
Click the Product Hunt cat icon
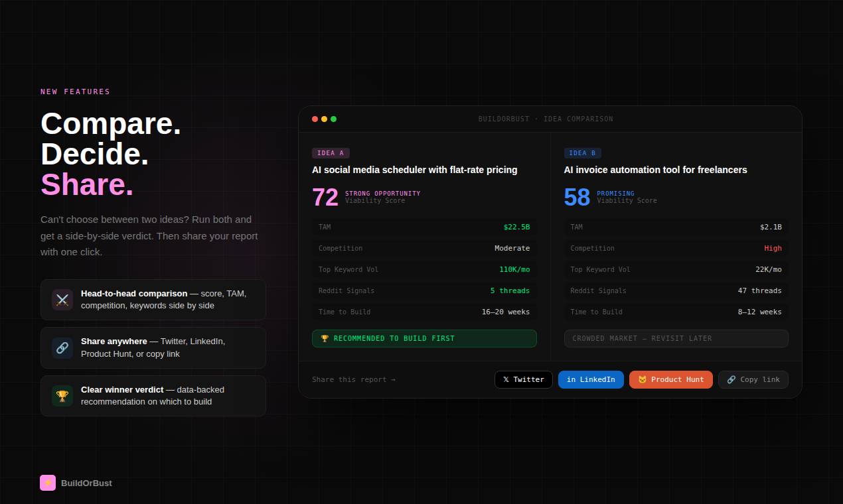(641, 379)
